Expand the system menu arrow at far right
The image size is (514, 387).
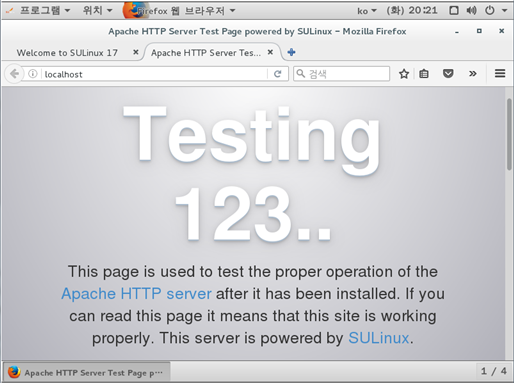click(x=505, y=11)
